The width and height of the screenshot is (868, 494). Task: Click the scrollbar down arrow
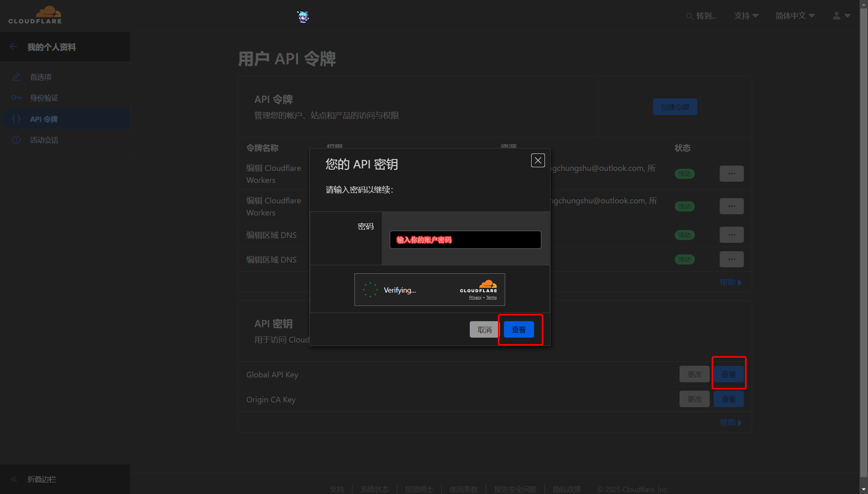point(864,490)
